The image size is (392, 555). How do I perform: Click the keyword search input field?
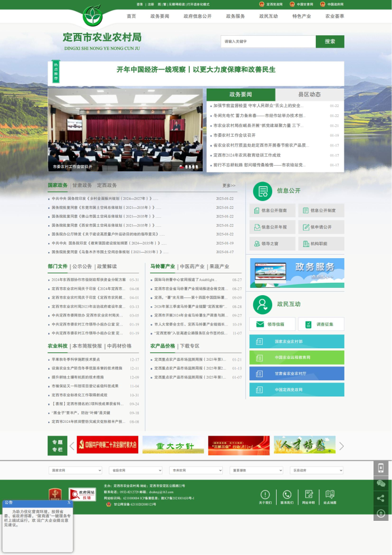click(268, 41)
